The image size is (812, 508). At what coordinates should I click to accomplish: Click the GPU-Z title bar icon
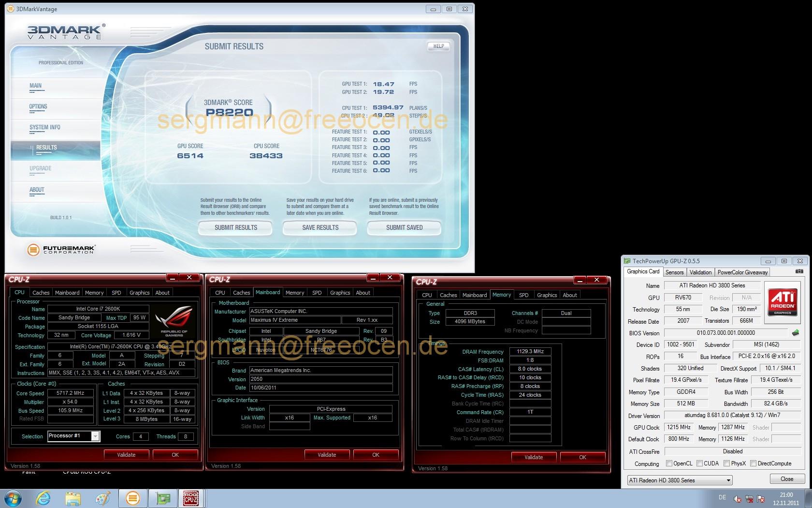point(627,261)
